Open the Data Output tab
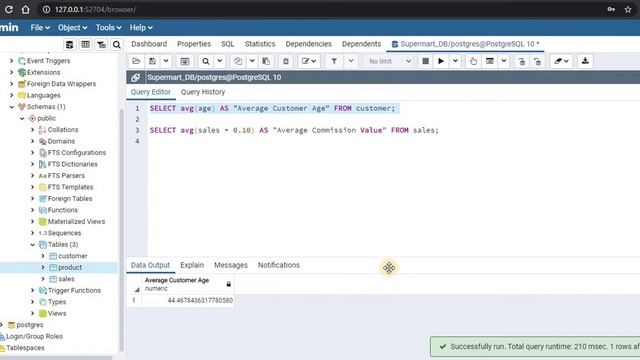The width and height of the screenshot is (640, 360). point(150,265)
